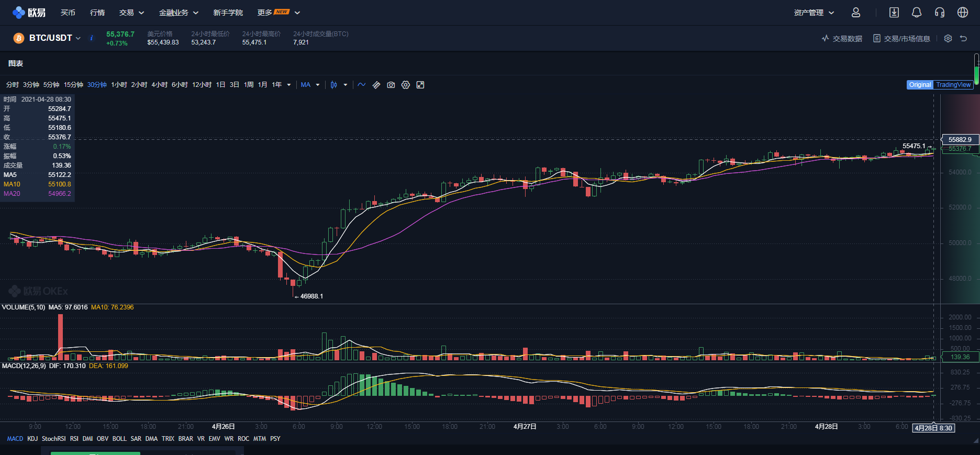Image resolution: width=980 pixels, height=455 pixels.
Task: Switch chart to TradingView mode
Action: coord(953,85)
